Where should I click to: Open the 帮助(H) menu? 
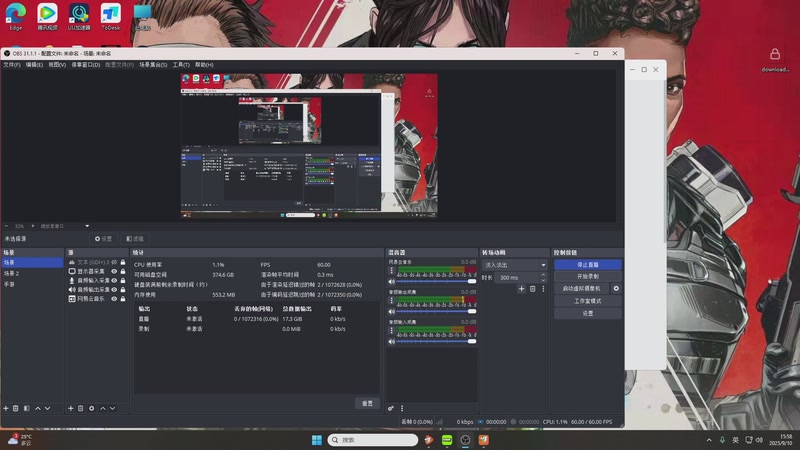[204, 65]
